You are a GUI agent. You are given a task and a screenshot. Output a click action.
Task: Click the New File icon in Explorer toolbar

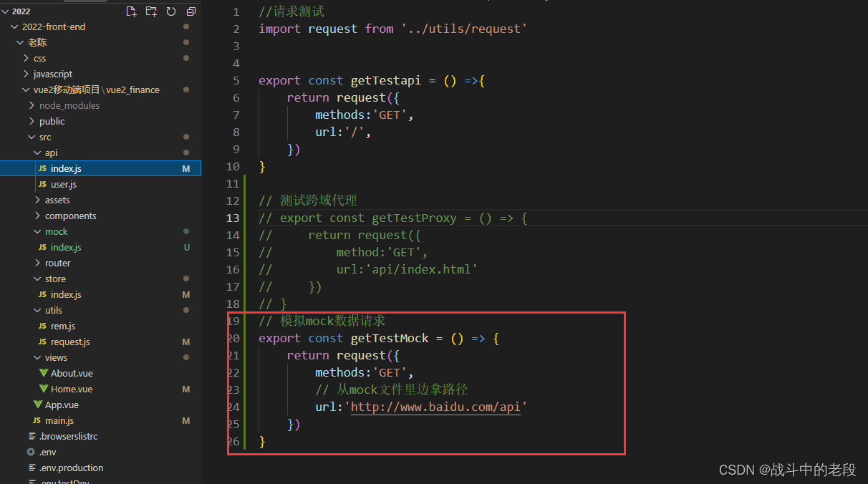tap(132, 11)
